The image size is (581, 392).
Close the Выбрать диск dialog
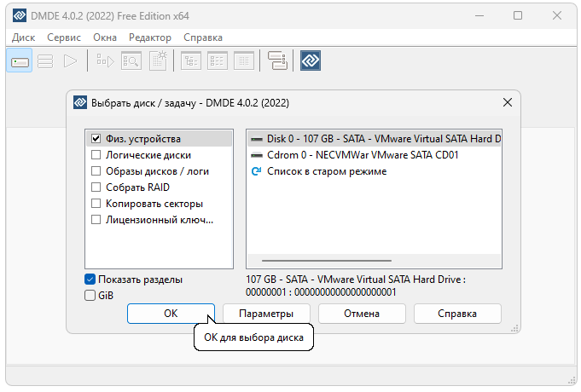pos(508,102)
